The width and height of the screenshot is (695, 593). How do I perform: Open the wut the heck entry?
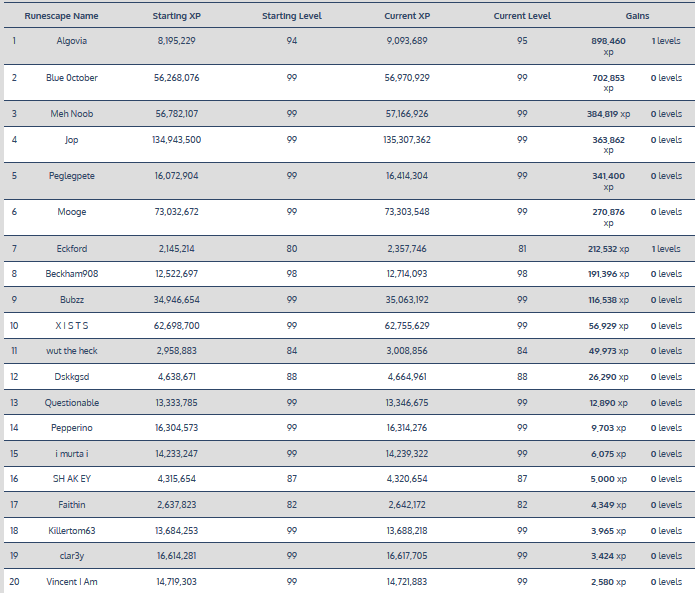tap(72, 351)
